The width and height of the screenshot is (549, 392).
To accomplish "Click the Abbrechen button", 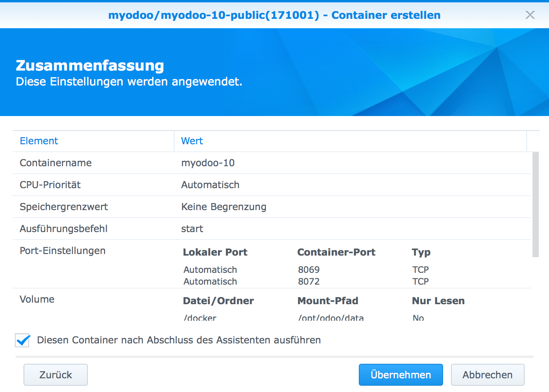I will tap(487, 375).
